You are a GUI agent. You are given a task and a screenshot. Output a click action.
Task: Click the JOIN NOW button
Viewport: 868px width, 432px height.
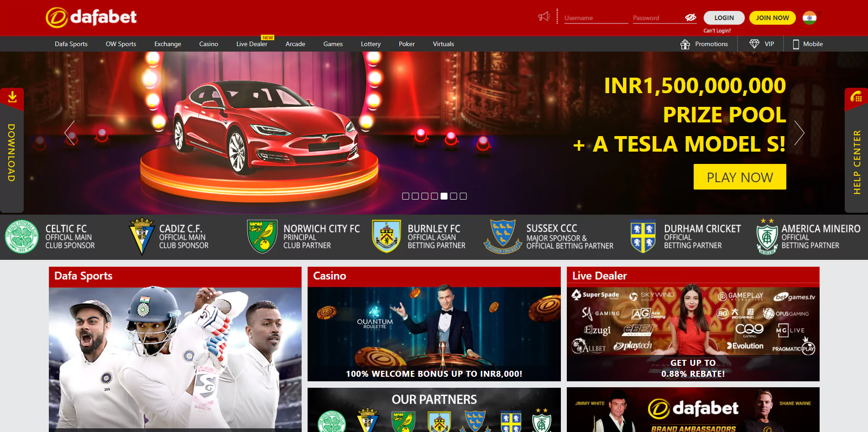tap(772, 18)
